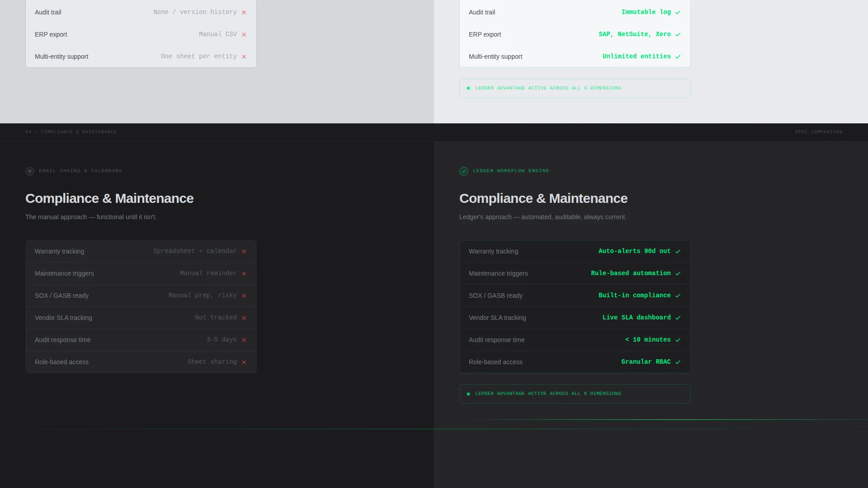Click 'Vendor SLA tracking' label in the Ledger table

[x=497, y=318]
